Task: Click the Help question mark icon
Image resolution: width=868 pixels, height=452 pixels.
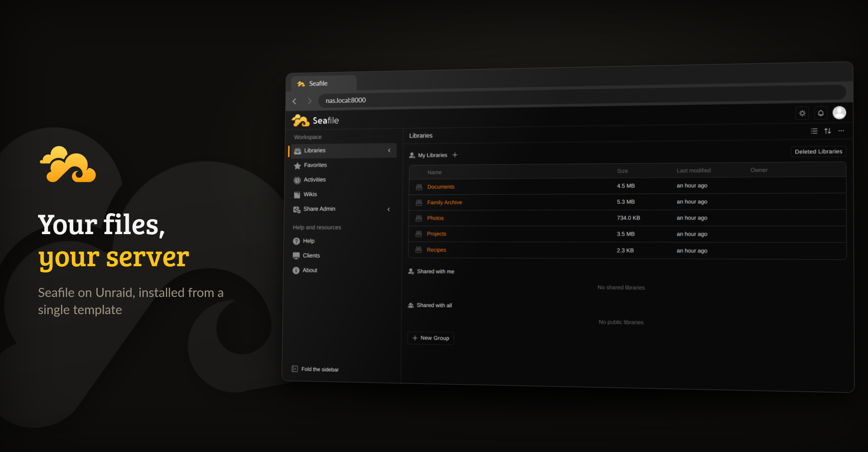Action: click(296, 241)
